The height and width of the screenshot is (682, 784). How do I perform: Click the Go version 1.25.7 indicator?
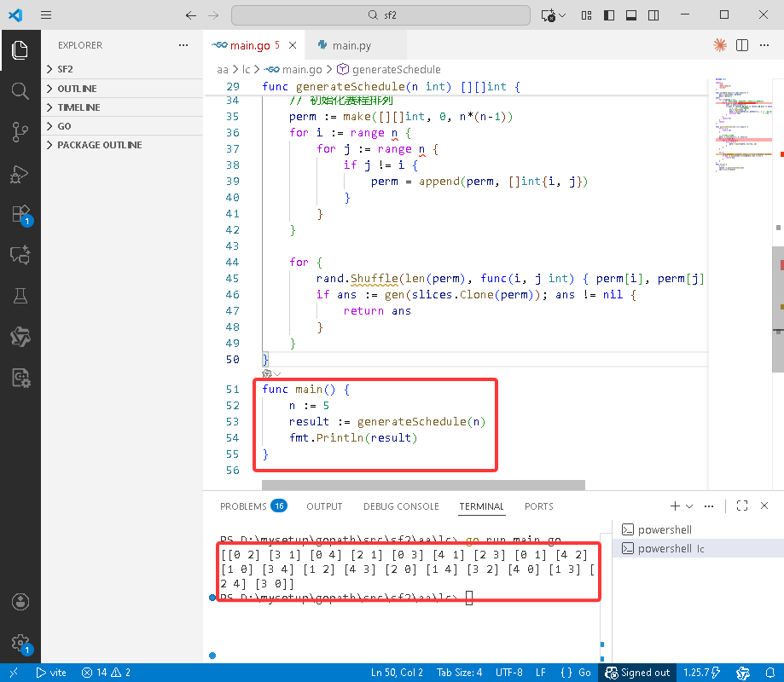click(702, 673)
